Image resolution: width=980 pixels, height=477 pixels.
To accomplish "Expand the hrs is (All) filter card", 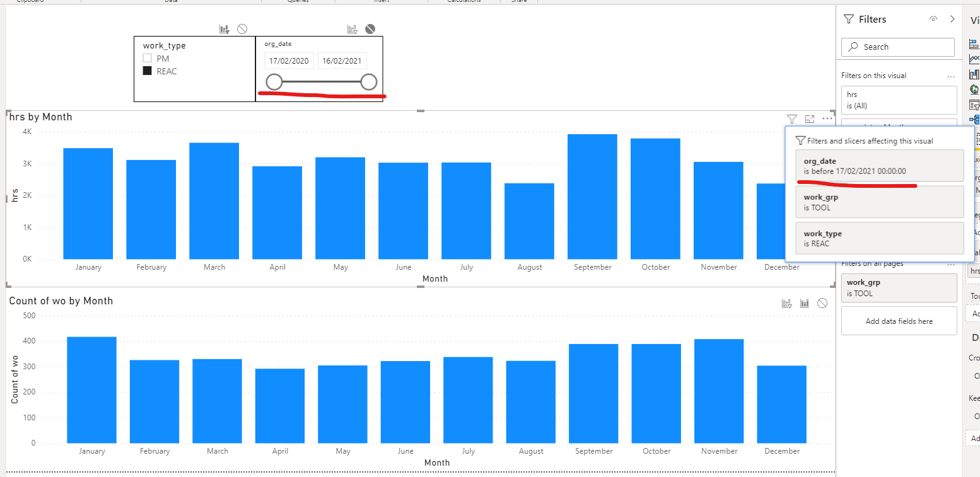I will coord(899,100).
